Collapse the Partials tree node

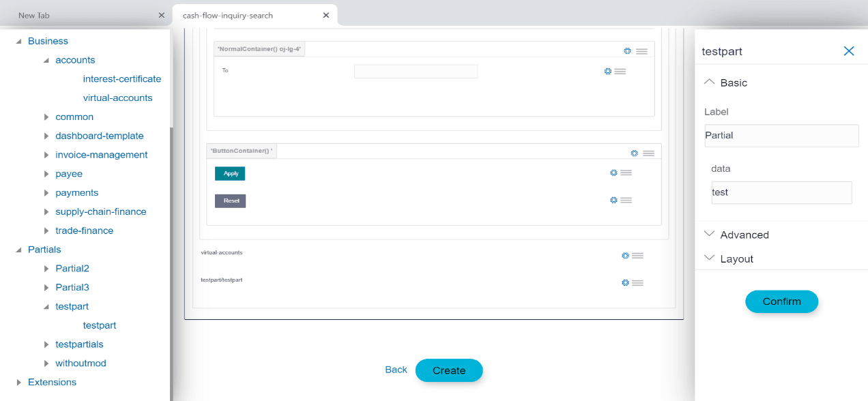[x=18, y=250]
